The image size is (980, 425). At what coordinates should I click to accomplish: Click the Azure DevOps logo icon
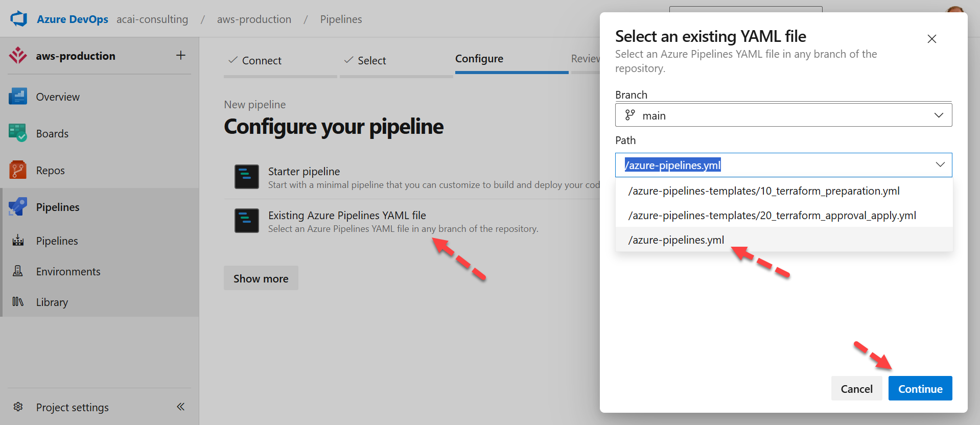tap(19, 19)
